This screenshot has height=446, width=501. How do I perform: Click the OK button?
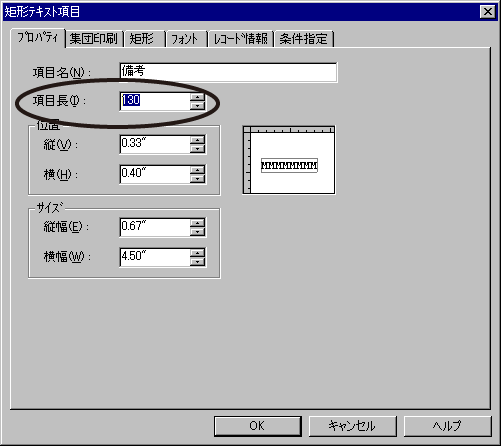coord(258,426)
